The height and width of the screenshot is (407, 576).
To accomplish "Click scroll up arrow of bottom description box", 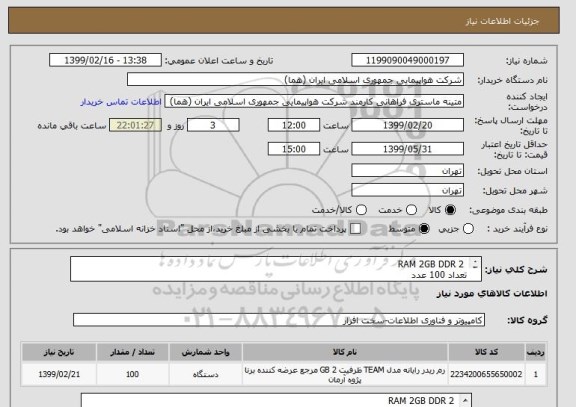I will 465,401.
